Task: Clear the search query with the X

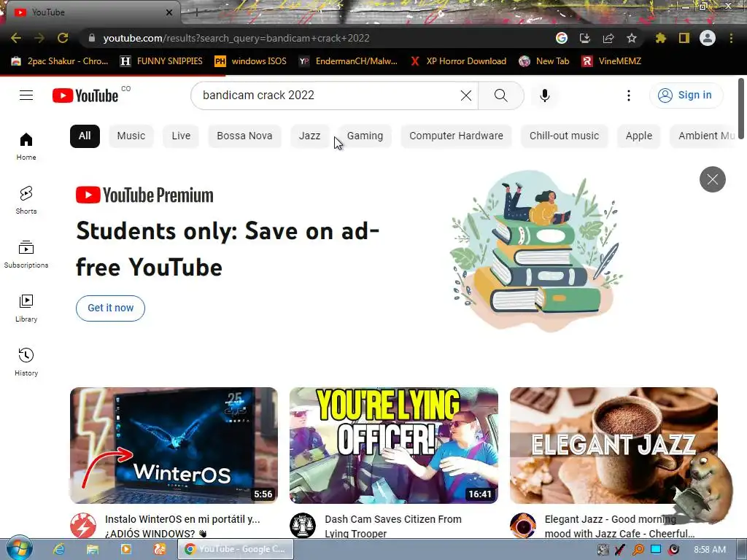Action: pyautogui.click(x=466, y=96)
